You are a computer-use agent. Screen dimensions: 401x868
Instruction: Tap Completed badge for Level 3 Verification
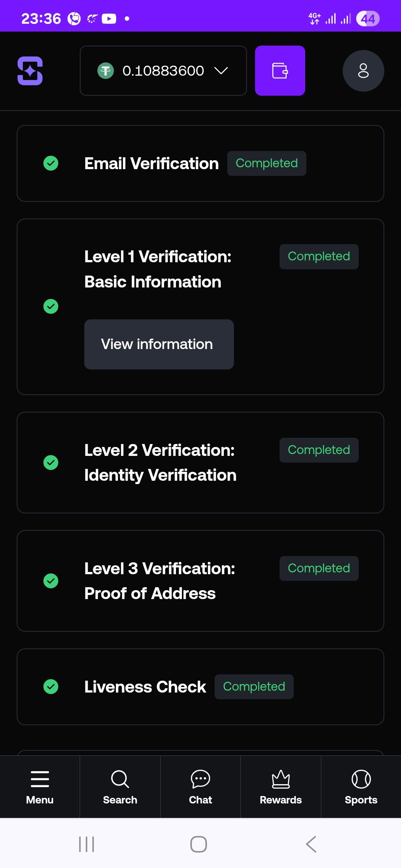tap(319, 568)
